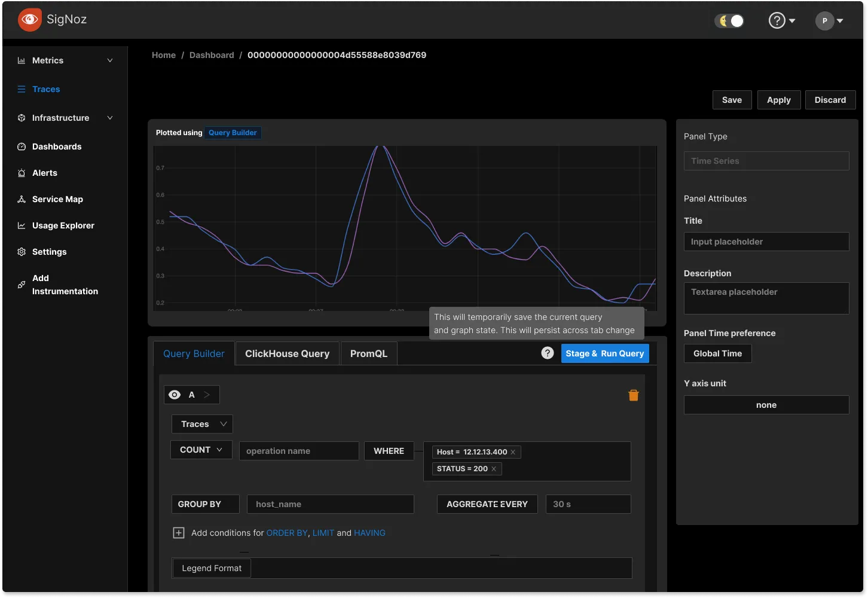
Task: Switch to the PromQL tab
Action: pos(368,353)
